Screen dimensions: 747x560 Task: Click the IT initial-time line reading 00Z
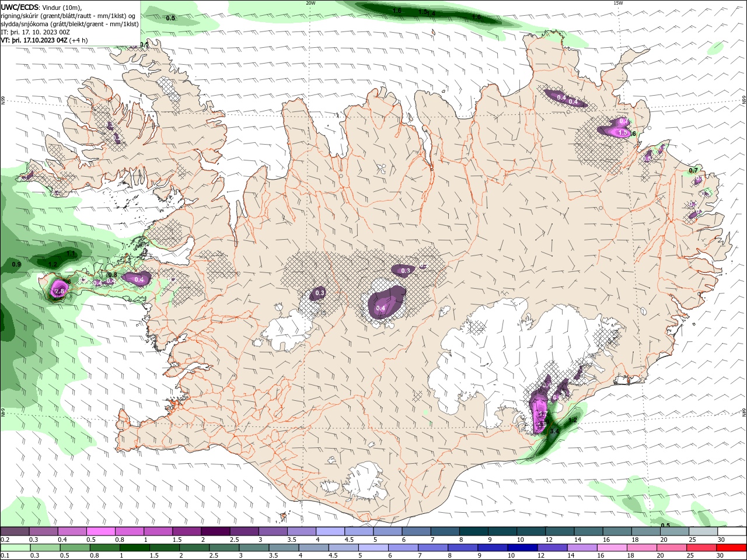pos(35,32)
